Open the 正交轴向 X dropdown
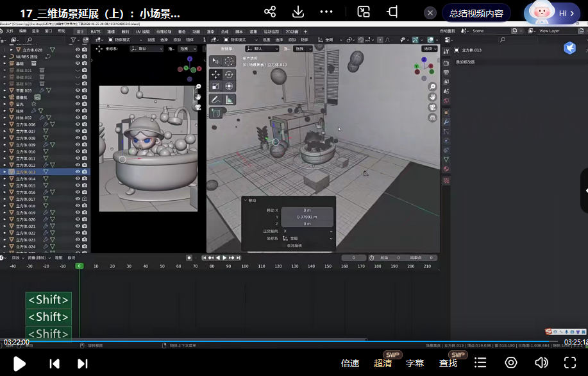Image resolution: width=588 pixels, height=376 pixels. click(x=307, y=231)
